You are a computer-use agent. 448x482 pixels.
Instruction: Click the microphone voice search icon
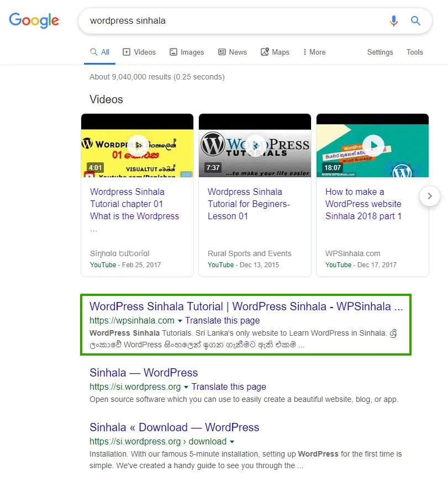click(393, 20)
